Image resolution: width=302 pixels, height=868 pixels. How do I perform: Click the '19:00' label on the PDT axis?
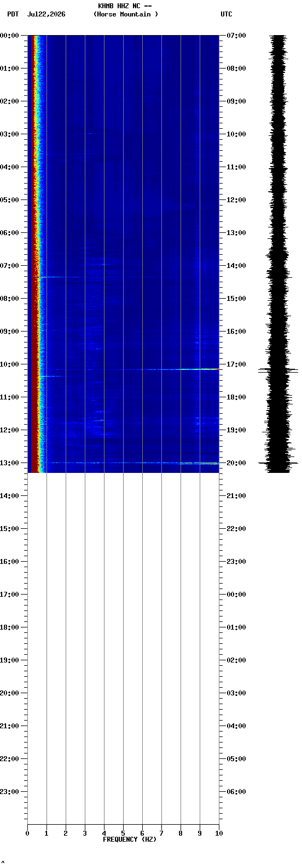point(9,660)
